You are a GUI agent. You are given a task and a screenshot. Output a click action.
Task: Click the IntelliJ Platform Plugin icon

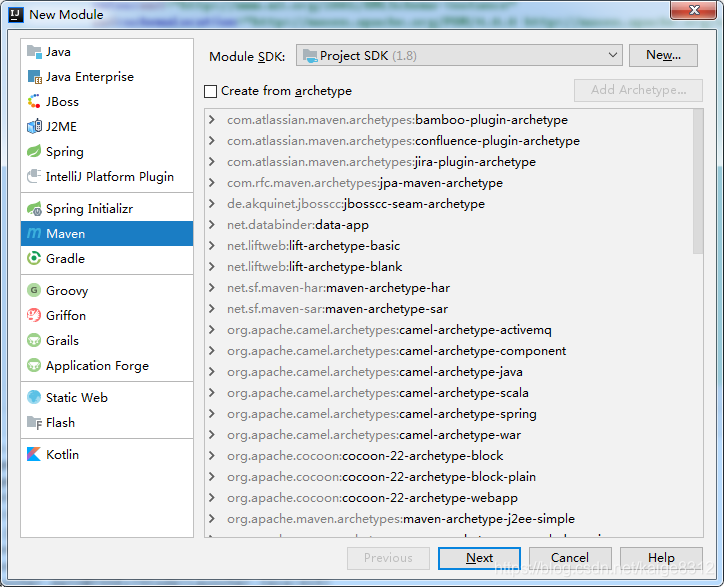tap(34, 176)
